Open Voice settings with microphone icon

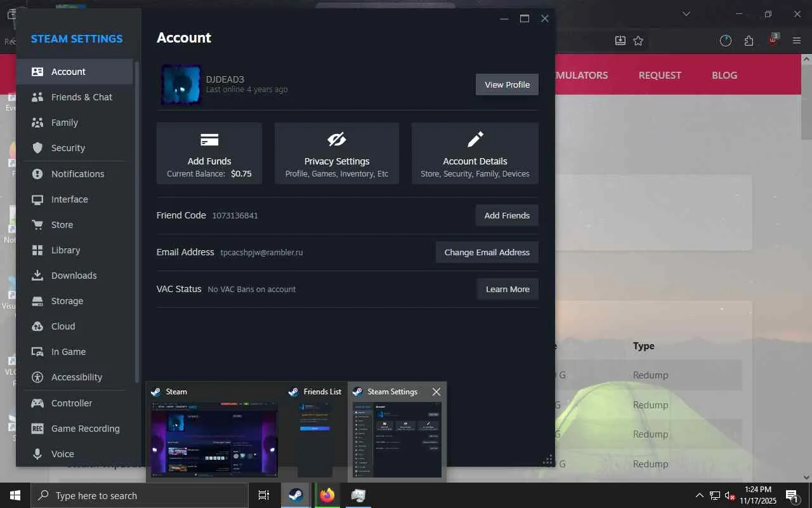tap(37, 454)
